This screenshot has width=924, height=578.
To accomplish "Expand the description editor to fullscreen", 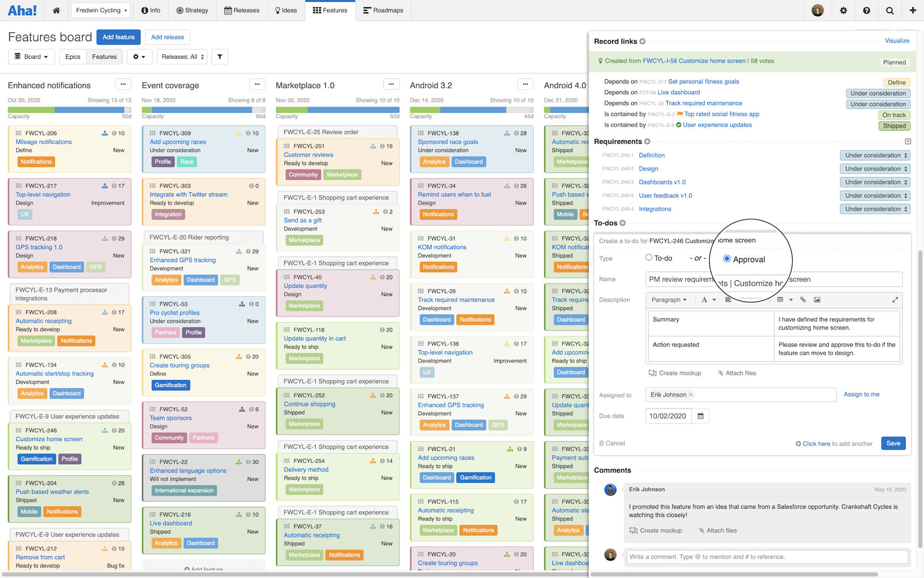I will click(895, 300).
